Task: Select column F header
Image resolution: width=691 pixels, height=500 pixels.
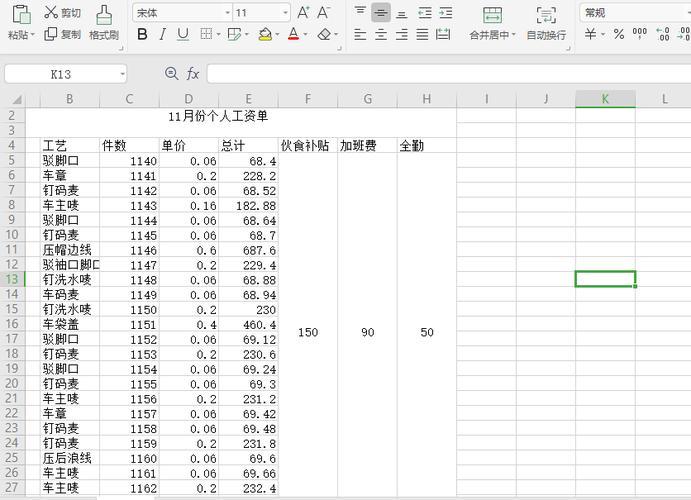Action: click(x=308, y=99)
